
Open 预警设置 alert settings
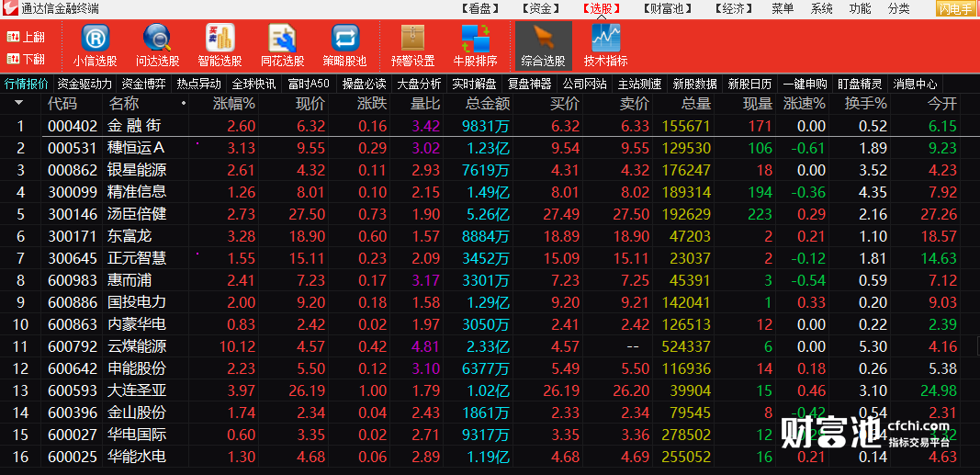413,45
